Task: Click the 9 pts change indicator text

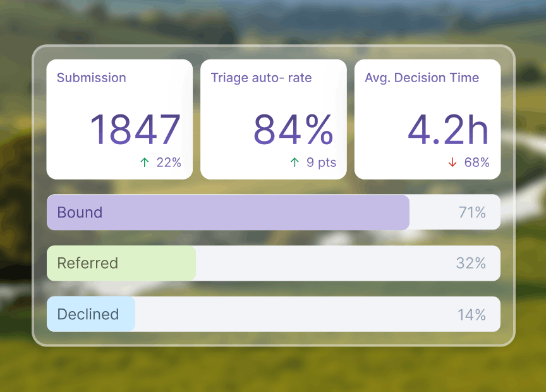Action: [x=322, y=162]
